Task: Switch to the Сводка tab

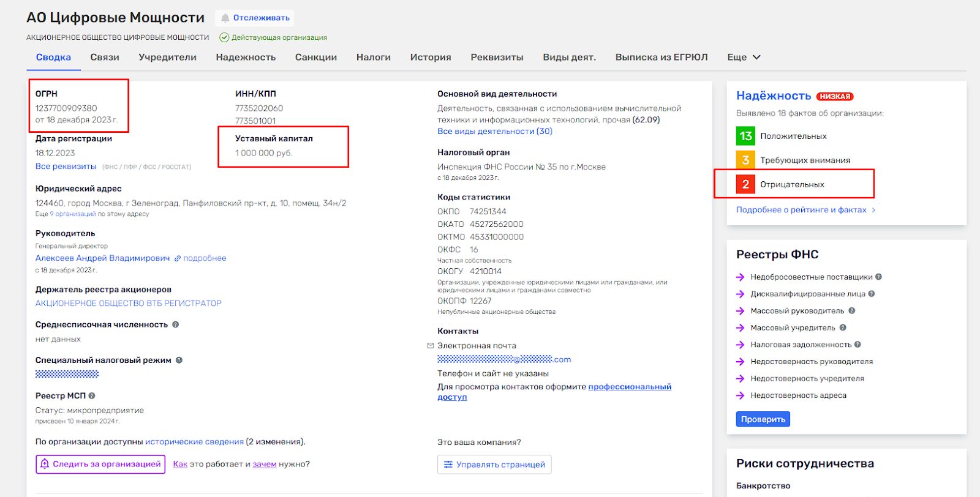Action: point(53,57)
